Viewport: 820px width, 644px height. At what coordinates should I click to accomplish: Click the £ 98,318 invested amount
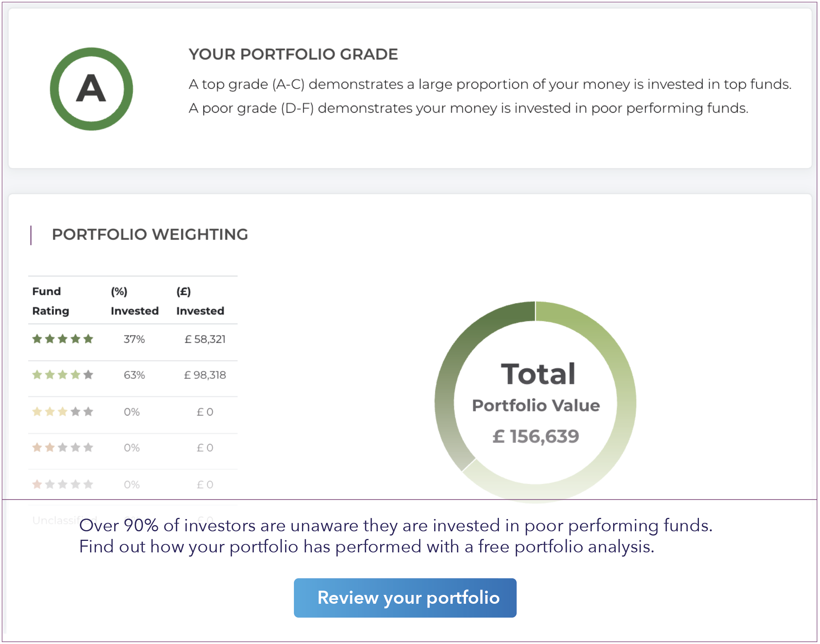(205, 375)
